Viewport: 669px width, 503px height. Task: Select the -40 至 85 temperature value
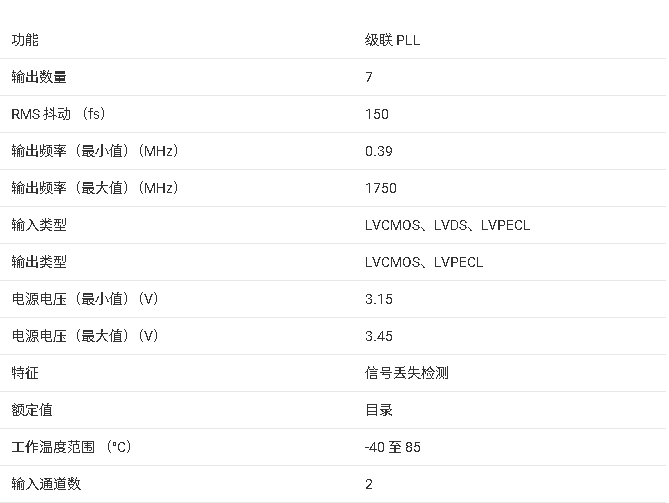pyautogui.click(x=393, y=447)
